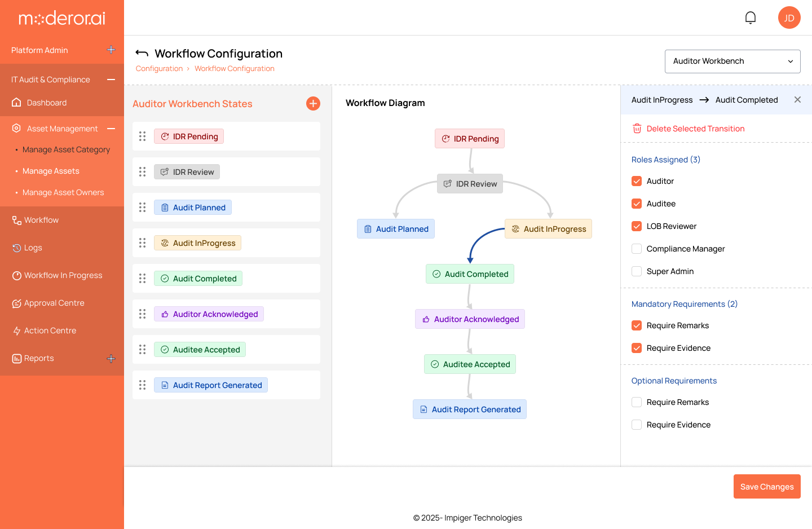This screenshot has height=529, width=812.
Task: Open the Auditor Workbench dropdown
Action: point(732,61)
